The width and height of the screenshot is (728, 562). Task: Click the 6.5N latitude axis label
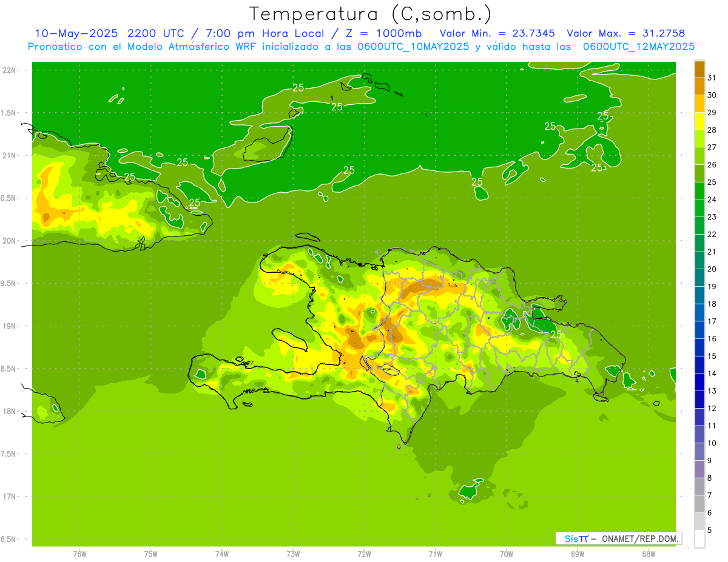(8, 540)
